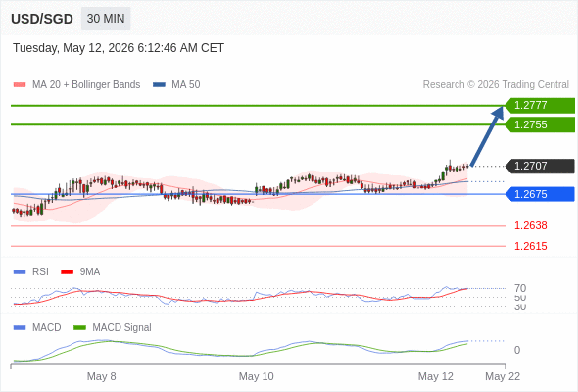Screen dimensions: 578x392
Task: Click the MACD Signal green legend marker
Action: click(79, 328)
